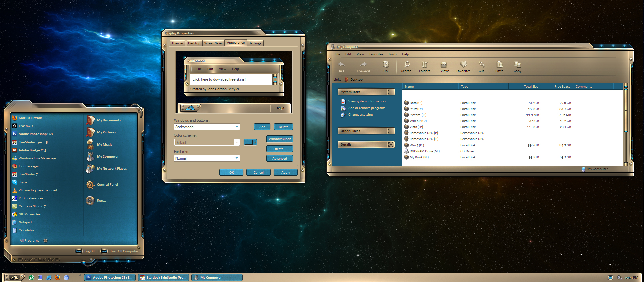The width and height of the screenshot is (644, 282).
Task: Open the Views dropdown arrow
Action: point(450,62)
